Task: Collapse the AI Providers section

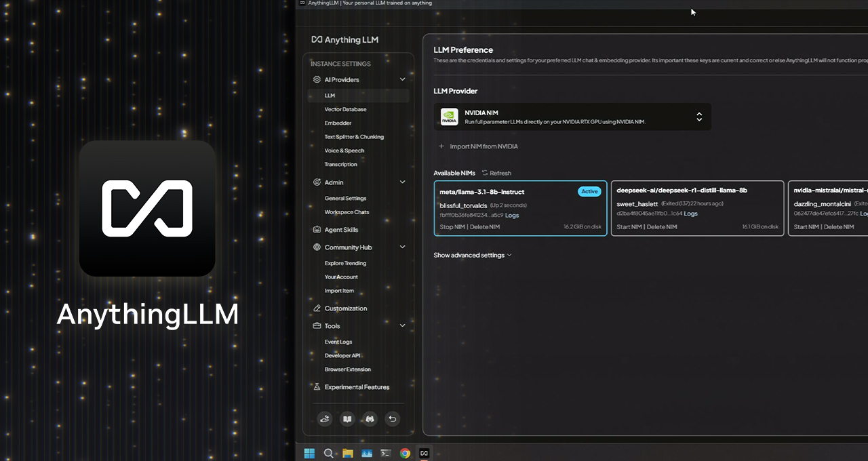Action: [x=402, y=79]
